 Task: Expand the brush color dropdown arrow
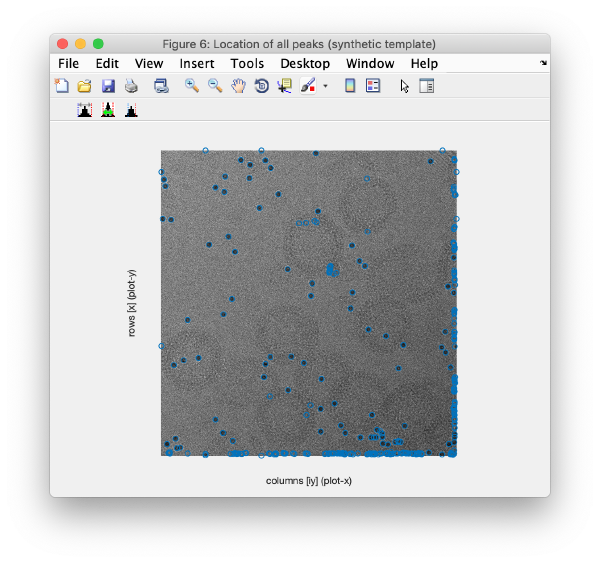click(325, 87)
